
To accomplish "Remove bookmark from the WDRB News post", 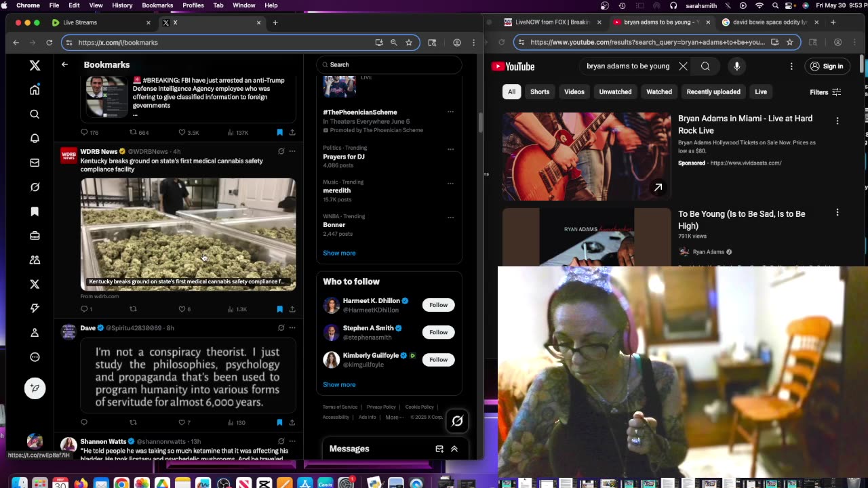I will pyautogui.click(x=279, y=309).
